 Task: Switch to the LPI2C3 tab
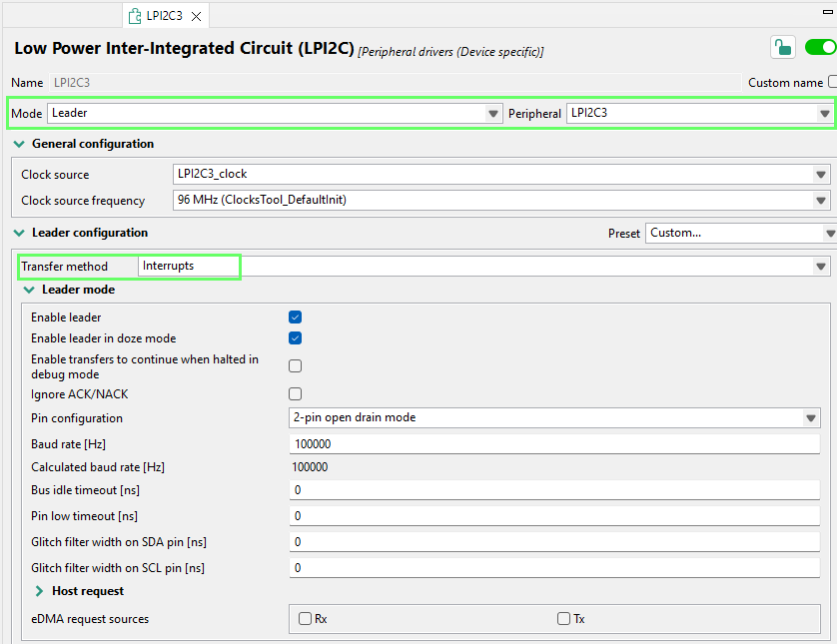pyautogui.click(x=164, y=16)
